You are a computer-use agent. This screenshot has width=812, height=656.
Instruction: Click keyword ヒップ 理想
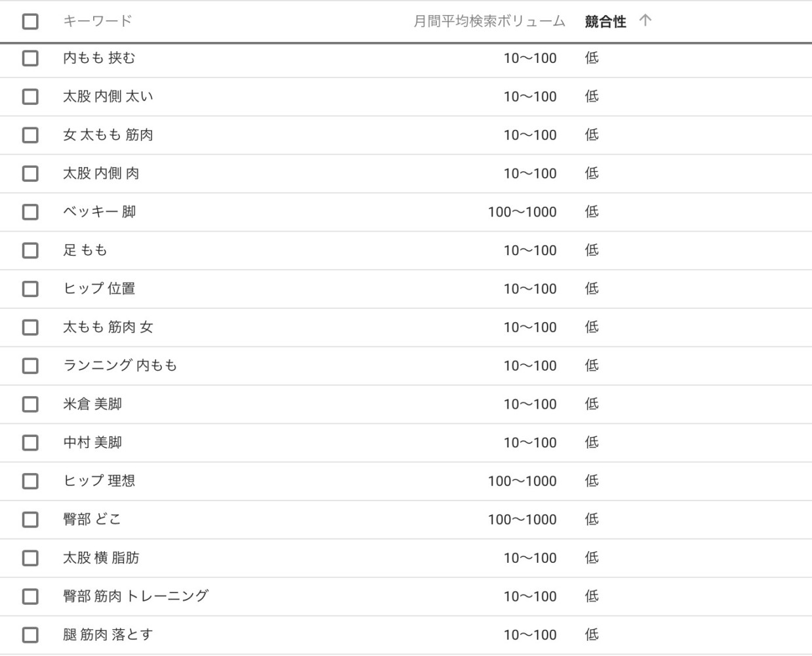[x=99, y=481]
